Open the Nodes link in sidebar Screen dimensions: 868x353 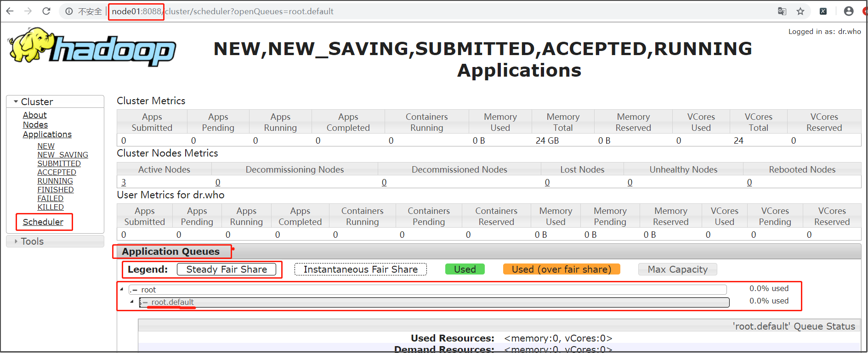pyautogui.click(x=35, y=124)
